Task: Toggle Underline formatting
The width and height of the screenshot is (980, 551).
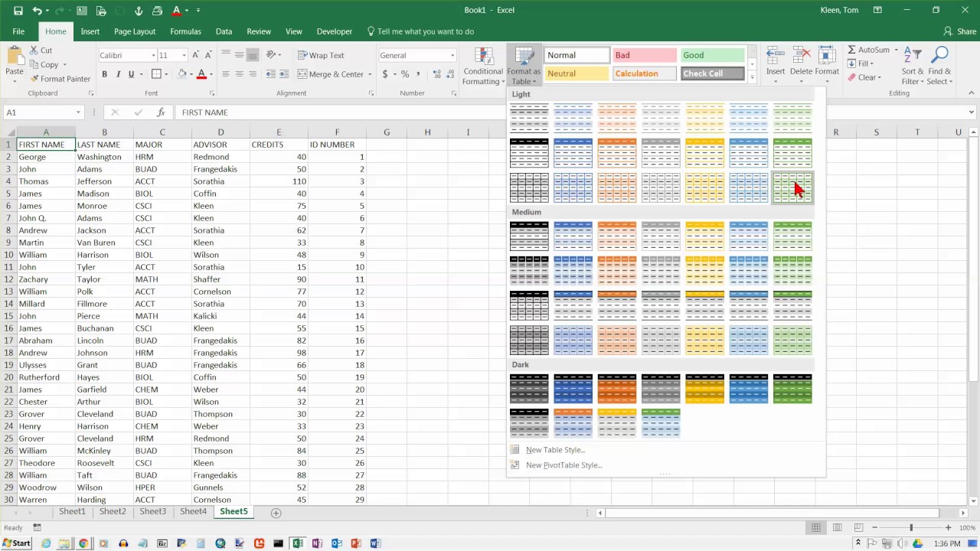Action: 131,74
